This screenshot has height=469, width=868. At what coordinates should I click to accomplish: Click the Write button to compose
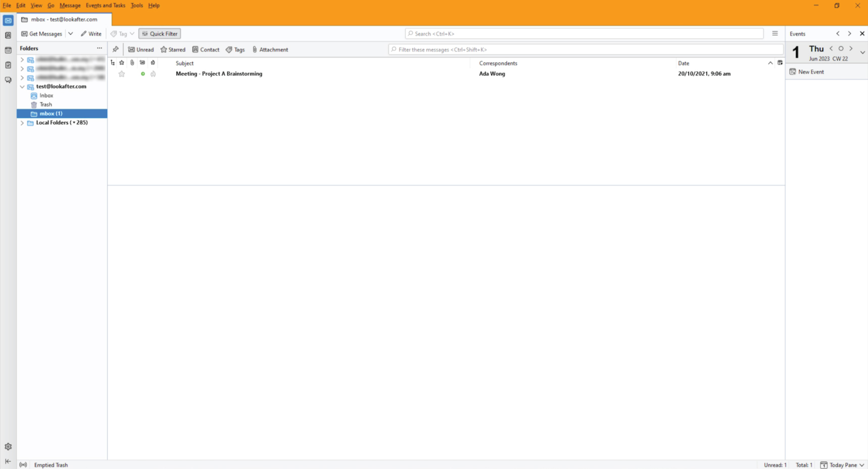(x=91, y=34)
